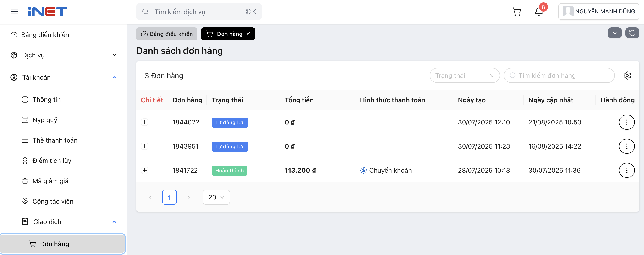Go to page 1 in pagination
This screenshot has width=644, height=255.
point(169,197)
